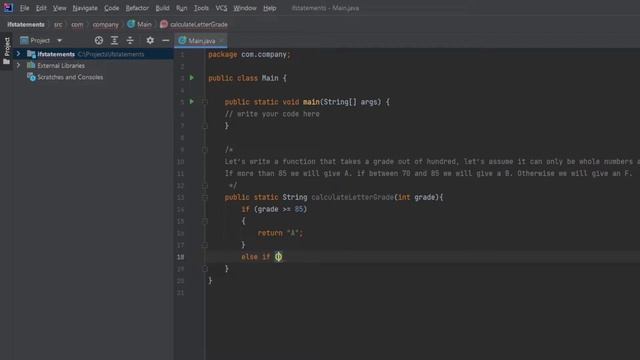Open the Tools menu

[201, 8]
